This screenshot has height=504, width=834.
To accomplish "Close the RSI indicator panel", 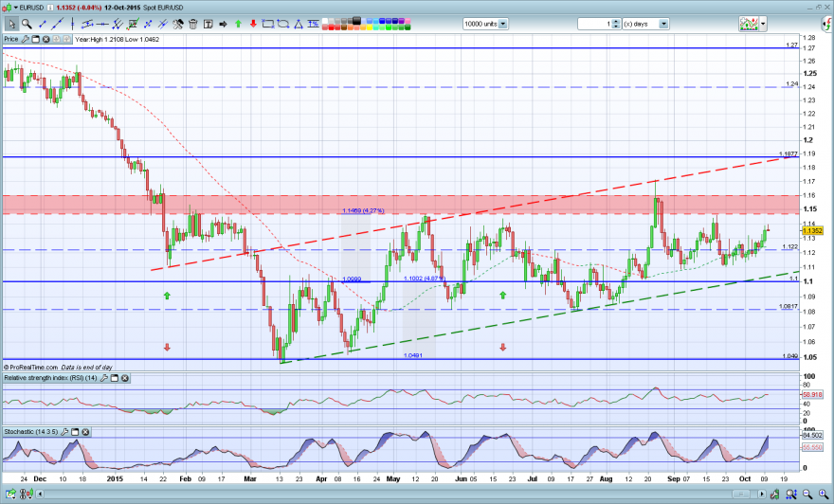I will click(x=124, y=378).
